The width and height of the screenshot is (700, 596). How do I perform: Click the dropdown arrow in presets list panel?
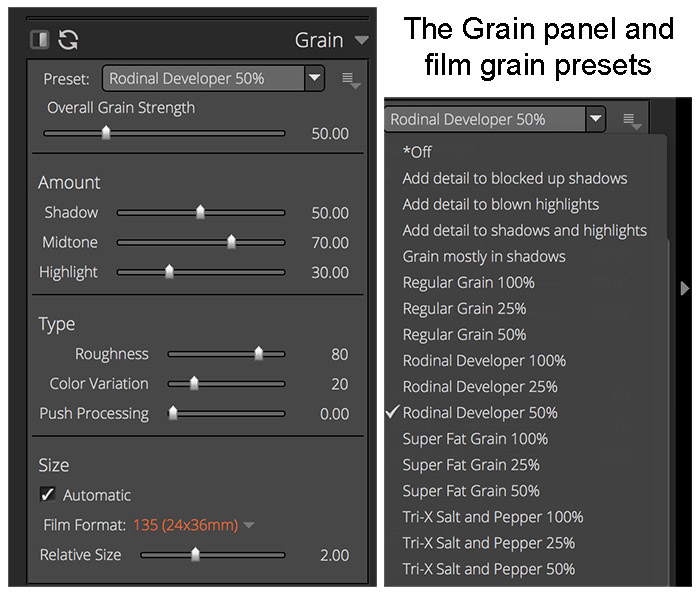(x=596, y=119)
